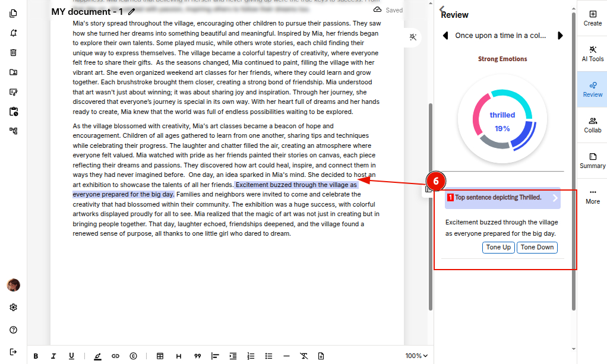607x364 pixels.
Task: Toggle underline formatting
Action: tap(71, 356)
